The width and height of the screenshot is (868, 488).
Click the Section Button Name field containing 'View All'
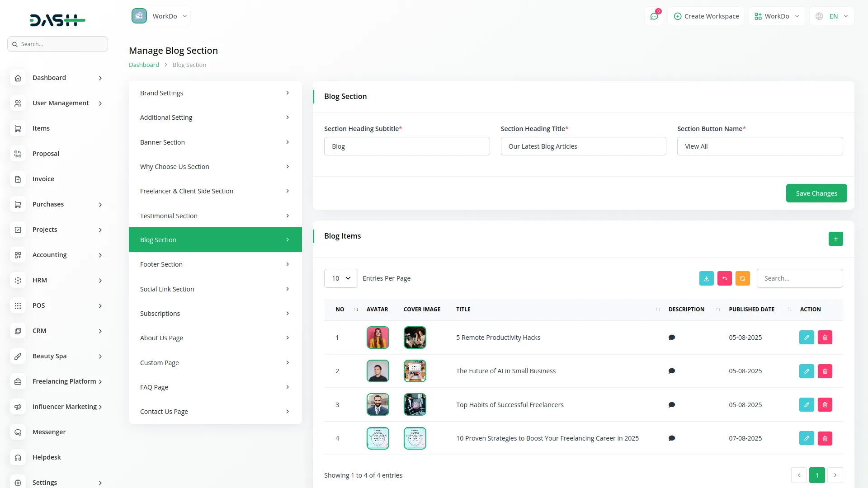[759, 146]
